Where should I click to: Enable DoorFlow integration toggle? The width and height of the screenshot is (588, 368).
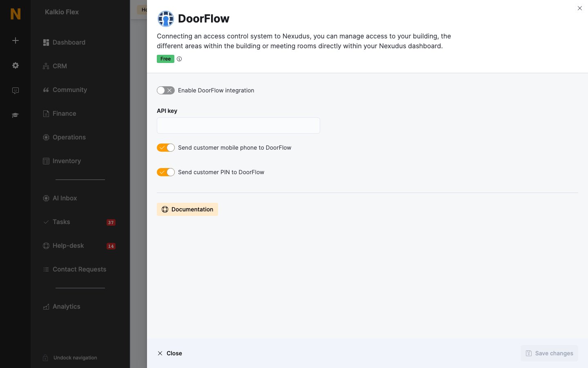pos(166,90)
